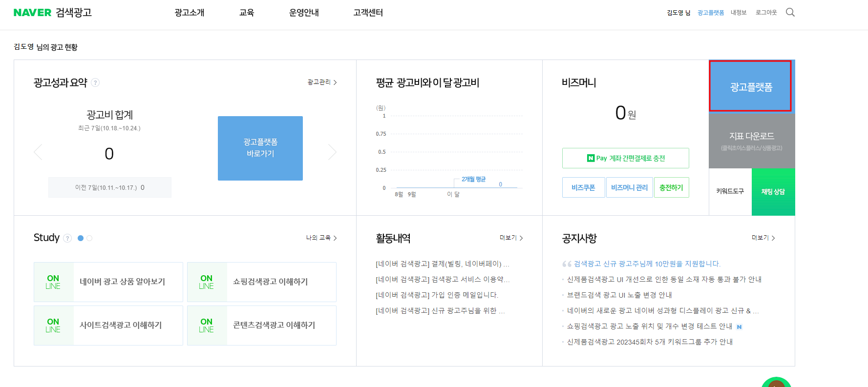
Task: Show next slide with right arrow
Action: click(332, 152)
